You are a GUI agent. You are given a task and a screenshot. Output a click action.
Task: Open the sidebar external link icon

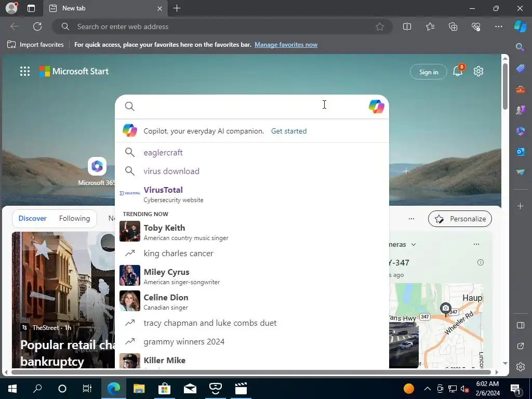tap(520, 345)
